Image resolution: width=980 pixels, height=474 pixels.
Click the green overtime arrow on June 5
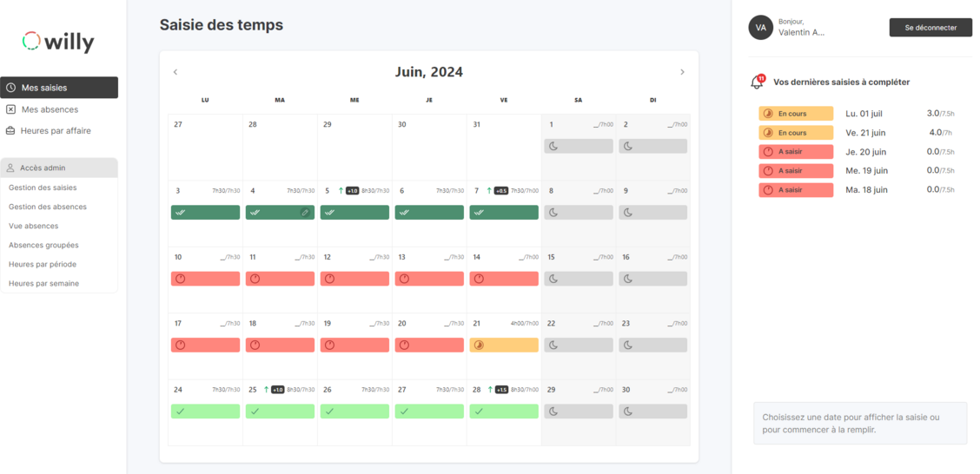(341, 190)
